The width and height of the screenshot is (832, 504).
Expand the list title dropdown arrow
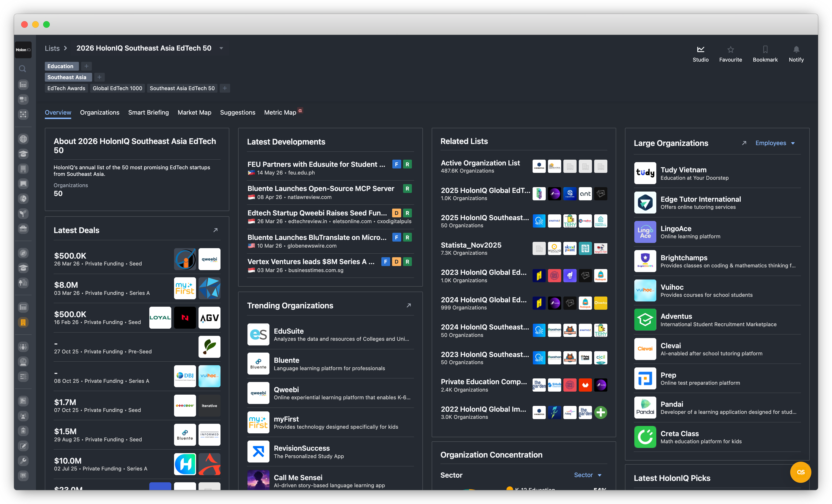pyautogui.click(x=221, y=48)
